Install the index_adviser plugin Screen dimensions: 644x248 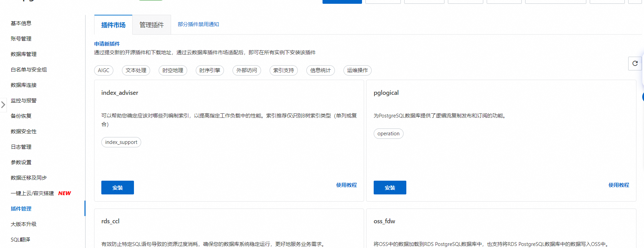pyautogui.click(x=117, y=188)
